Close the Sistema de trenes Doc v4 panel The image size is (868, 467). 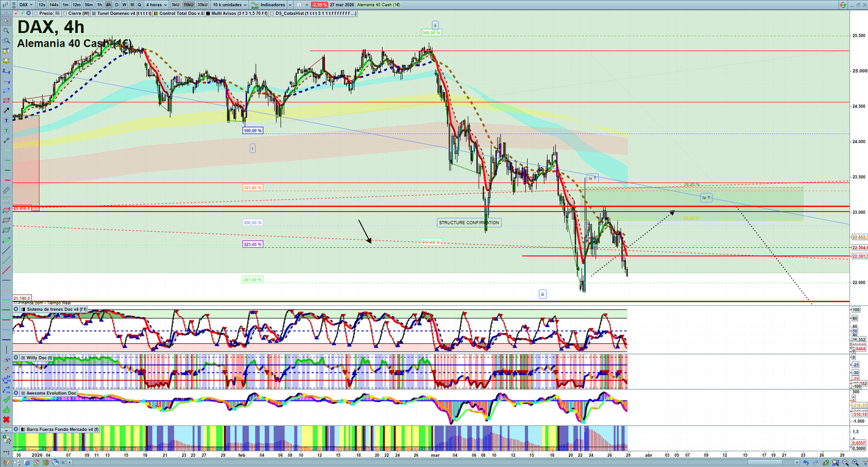16,309
